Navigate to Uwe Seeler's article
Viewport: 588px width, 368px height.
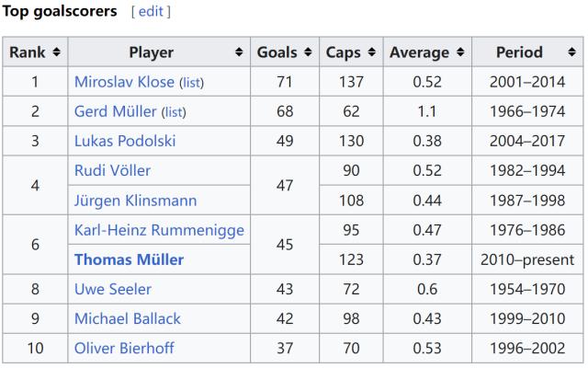click(113, 289)
